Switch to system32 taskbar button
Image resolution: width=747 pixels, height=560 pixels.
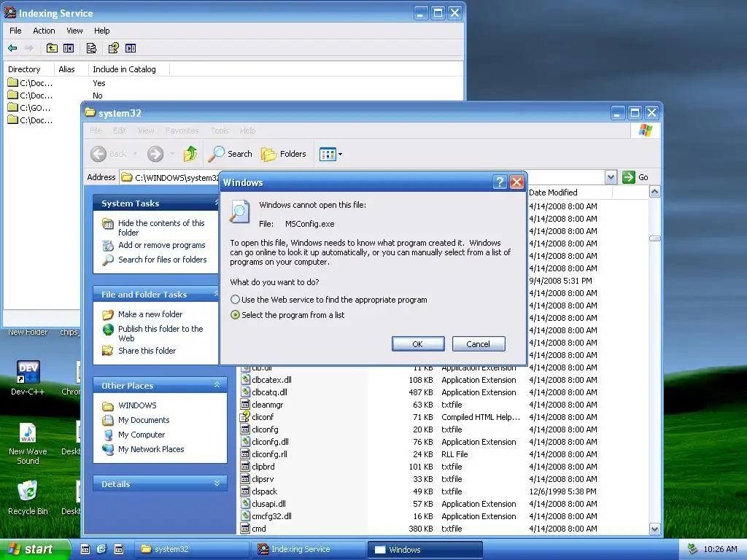coord(190,549)
